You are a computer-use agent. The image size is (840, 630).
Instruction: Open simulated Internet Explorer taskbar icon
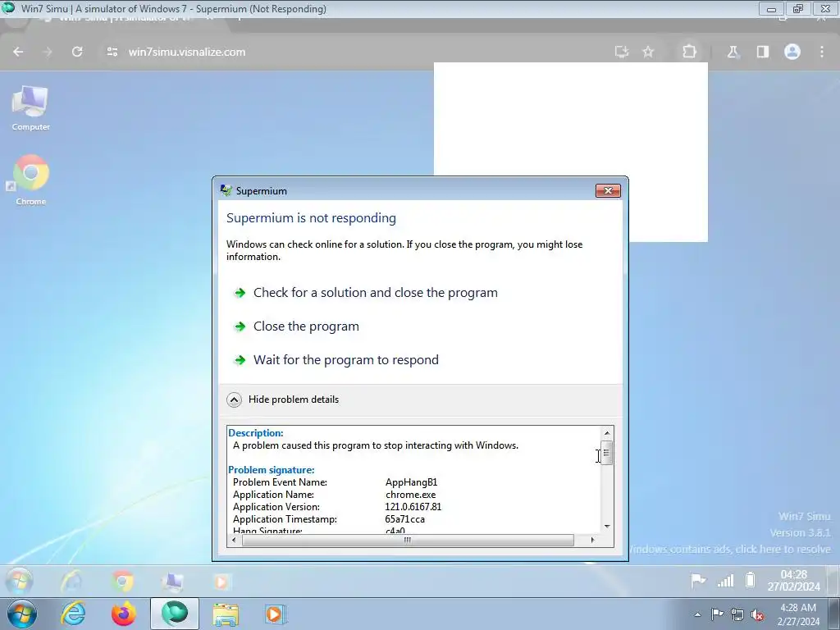72,582
